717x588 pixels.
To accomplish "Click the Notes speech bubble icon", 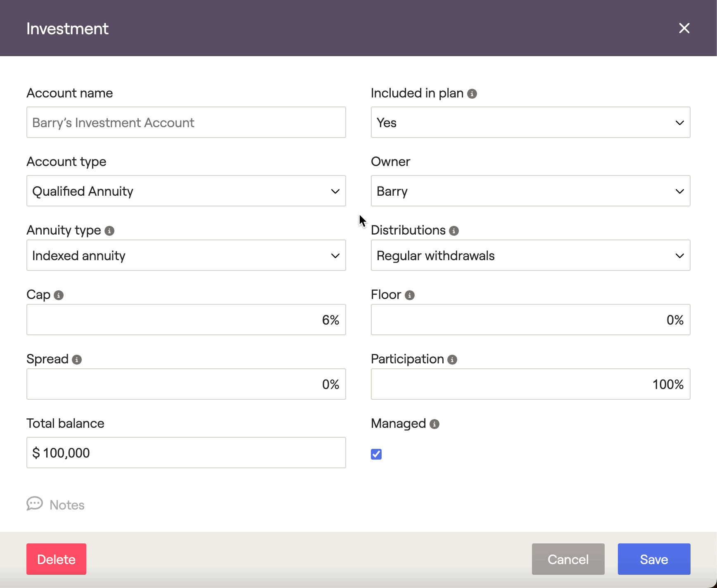I will pos(35,504).
